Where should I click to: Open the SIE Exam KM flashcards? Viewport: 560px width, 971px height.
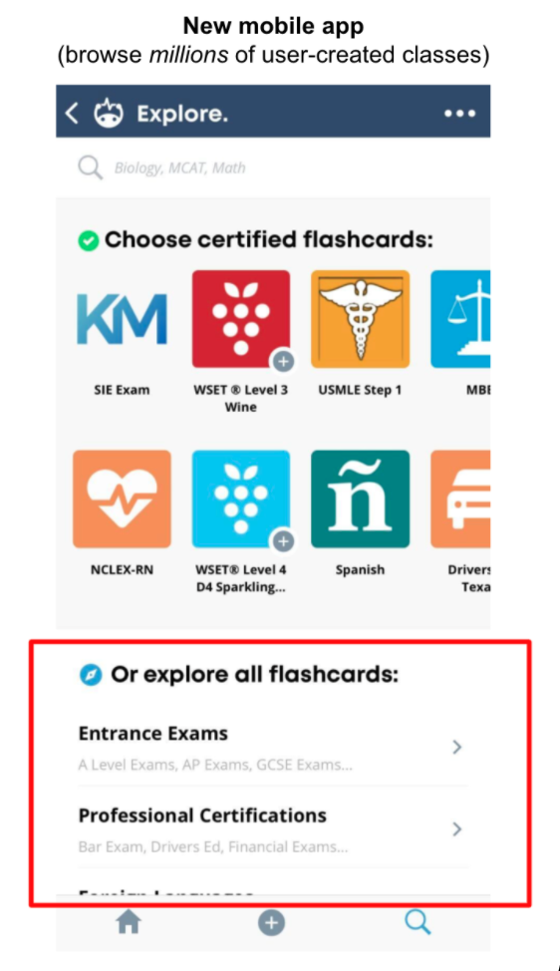point(122,319)
